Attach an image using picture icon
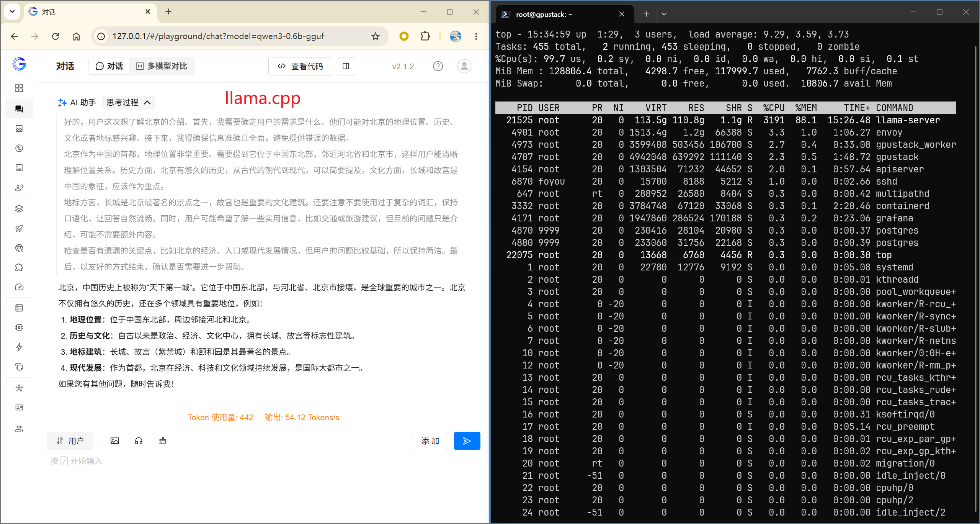980x524 pixels. (114, 441)
